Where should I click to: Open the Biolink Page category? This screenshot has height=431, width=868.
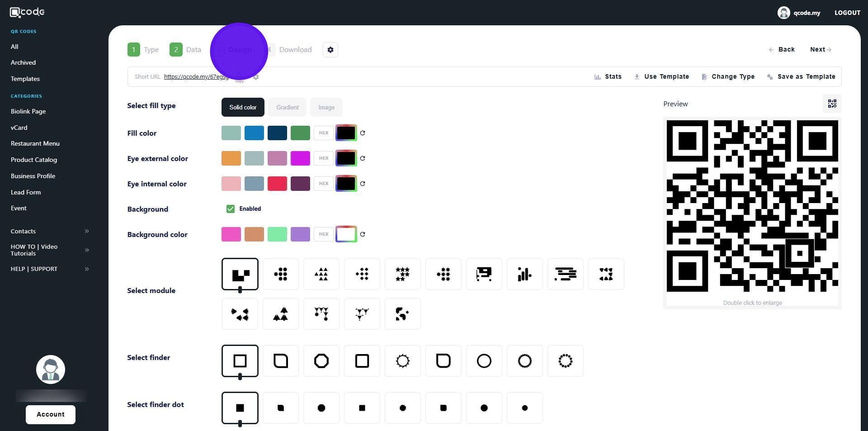click(28, 111)
